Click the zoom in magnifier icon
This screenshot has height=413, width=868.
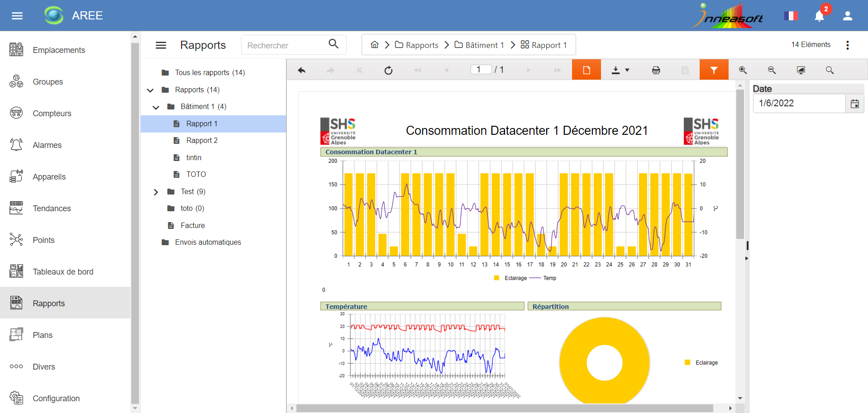743,70
